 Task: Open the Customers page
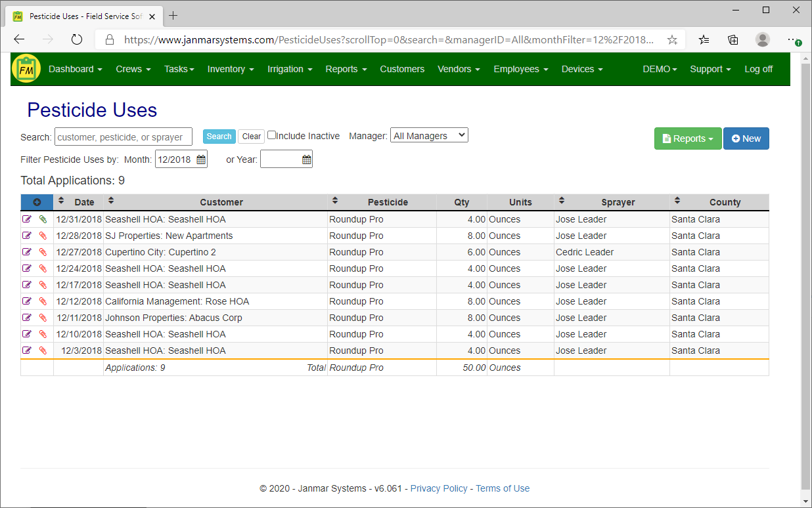pyautogui.click(x=402, y=69)
